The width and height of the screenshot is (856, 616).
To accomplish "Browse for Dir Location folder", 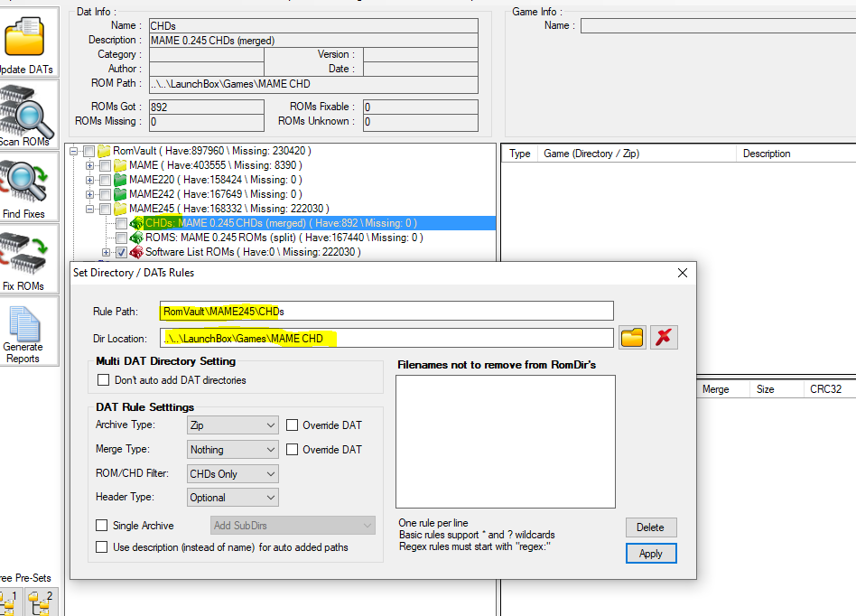I will click(632, 338).
